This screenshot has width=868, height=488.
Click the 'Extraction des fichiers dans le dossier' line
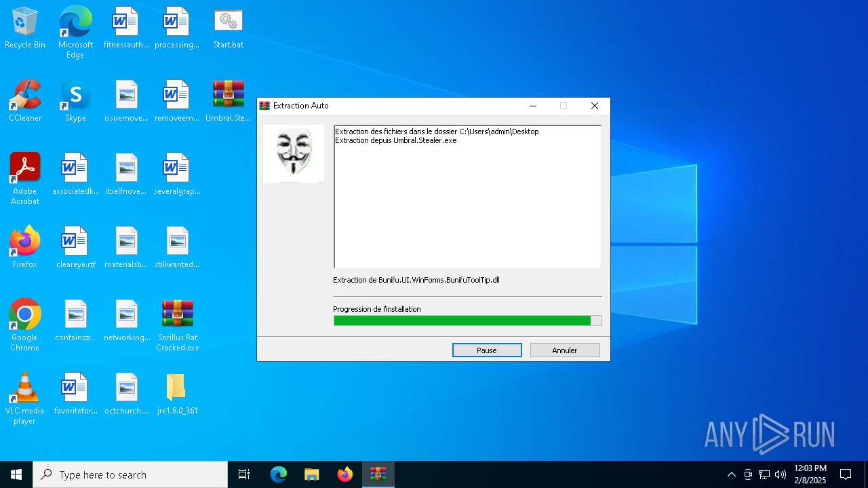(437, 131)
